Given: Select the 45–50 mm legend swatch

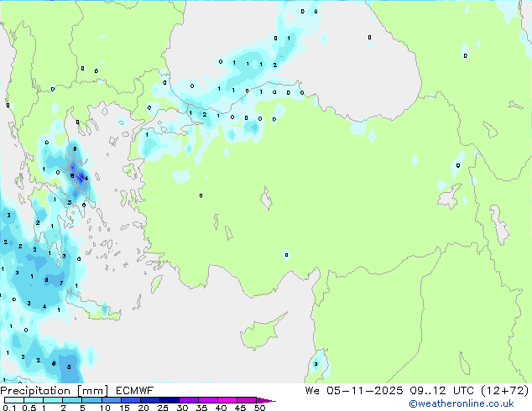Looking at the screenshot, I should (x=247, y=400).
